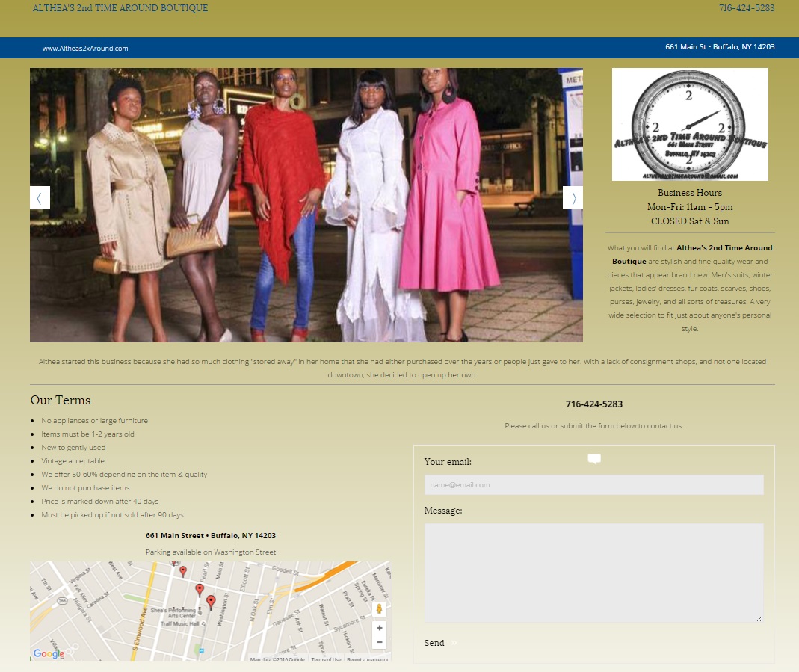Open the boutique clock logo image

[690, 124]
